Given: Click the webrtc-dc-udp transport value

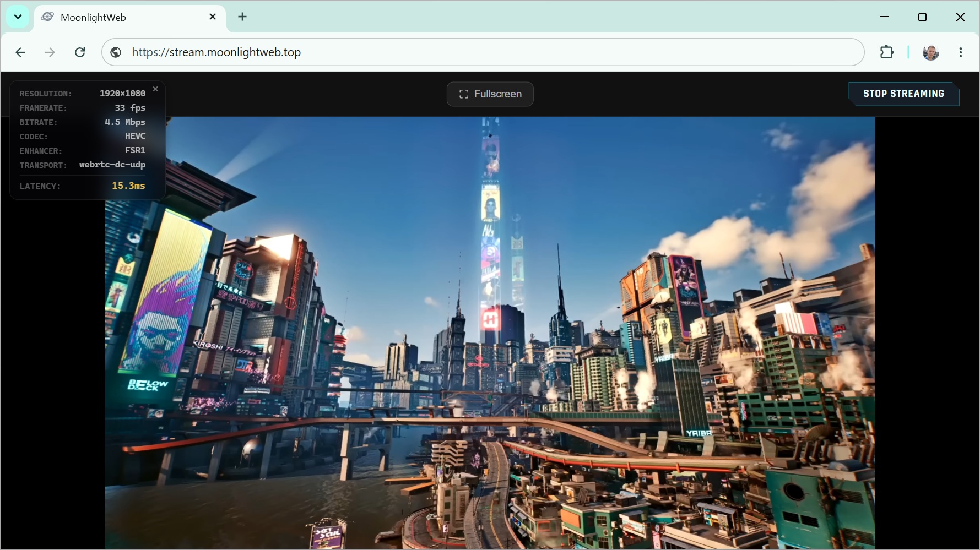Looking at the screenshot, I should (x=112, y=165).
